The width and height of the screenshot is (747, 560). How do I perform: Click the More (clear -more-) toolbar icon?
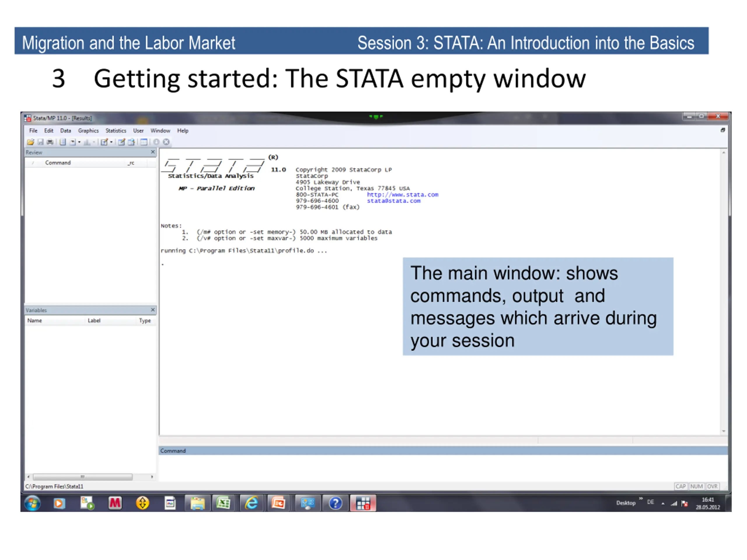point(156,142)
